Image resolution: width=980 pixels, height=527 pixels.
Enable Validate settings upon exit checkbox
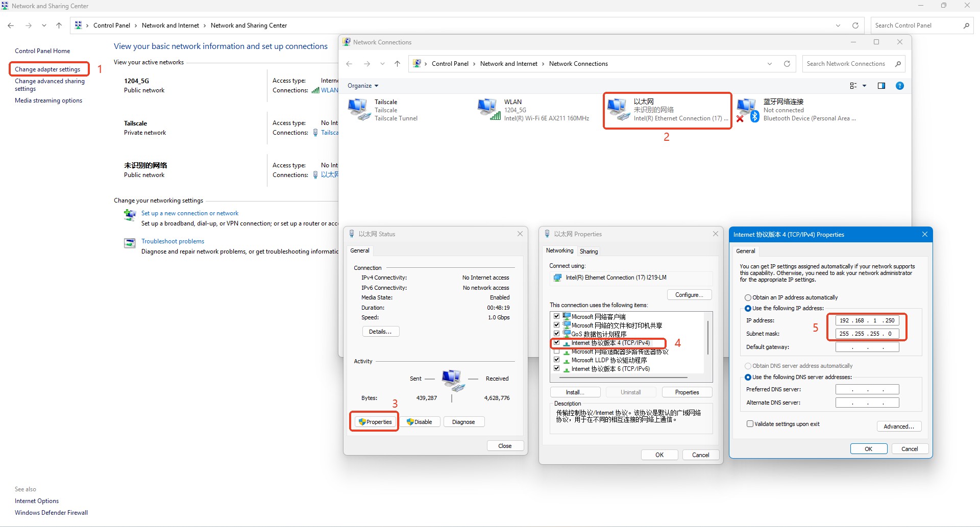point(750,424)
